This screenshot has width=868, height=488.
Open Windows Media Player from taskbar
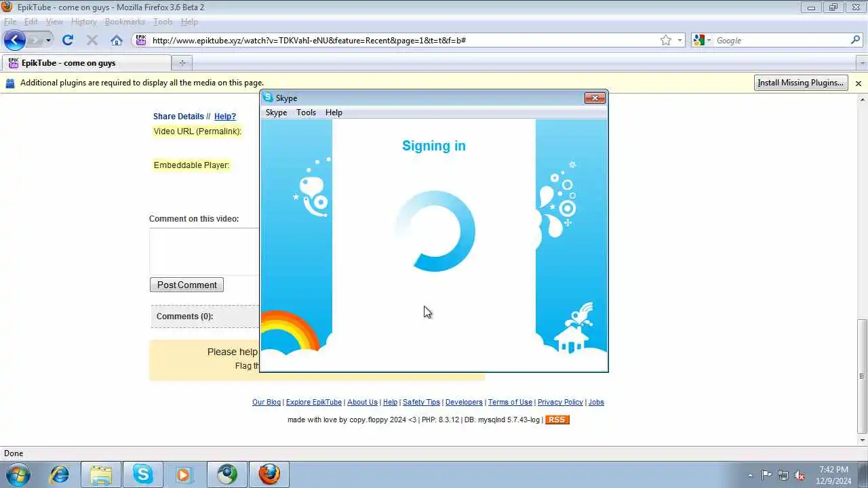point(184,474)
